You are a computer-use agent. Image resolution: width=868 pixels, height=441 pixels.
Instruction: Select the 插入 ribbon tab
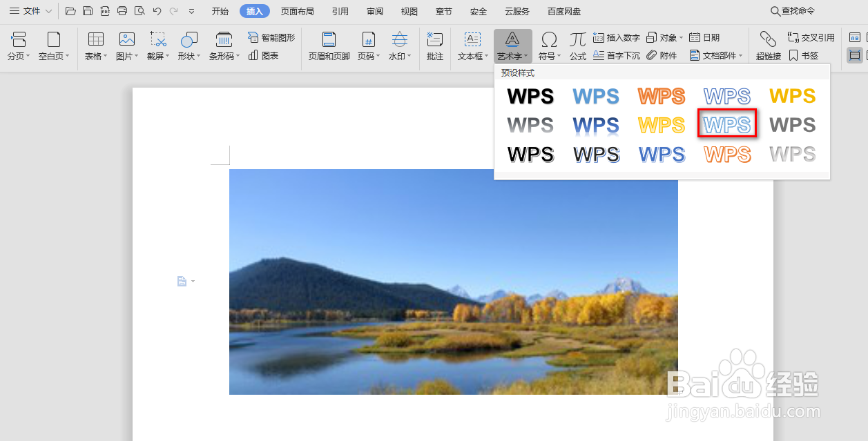[255, 11]
